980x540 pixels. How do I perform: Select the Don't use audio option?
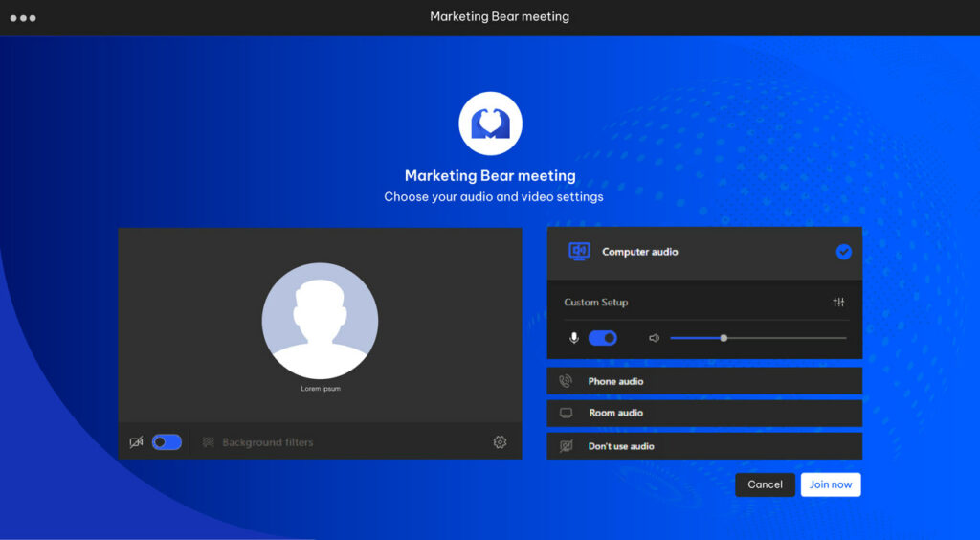pos(704,446)
